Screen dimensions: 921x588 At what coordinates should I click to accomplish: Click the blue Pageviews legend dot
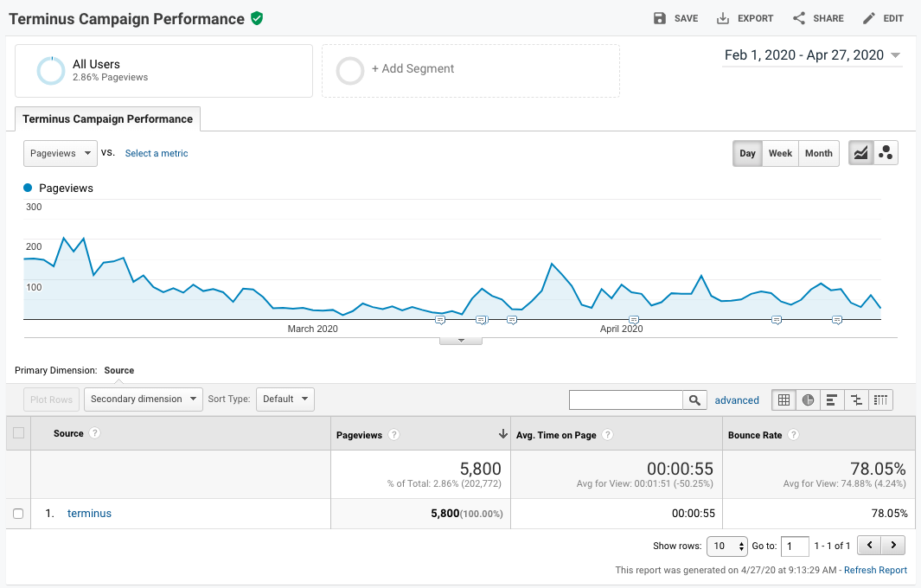[28, 188]
